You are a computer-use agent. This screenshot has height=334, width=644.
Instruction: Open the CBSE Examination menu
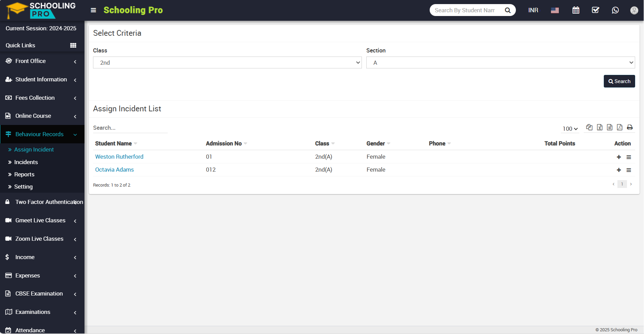(42, 293)
